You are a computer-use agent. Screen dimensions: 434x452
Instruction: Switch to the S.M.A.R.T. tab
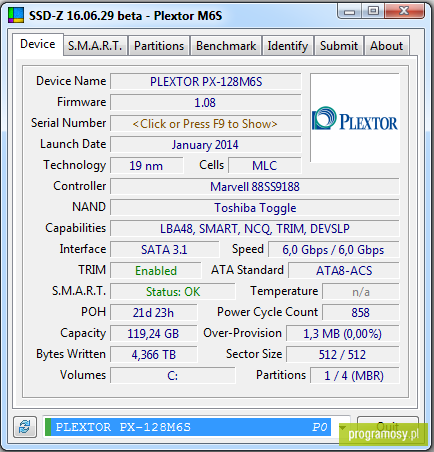(95, 46)
